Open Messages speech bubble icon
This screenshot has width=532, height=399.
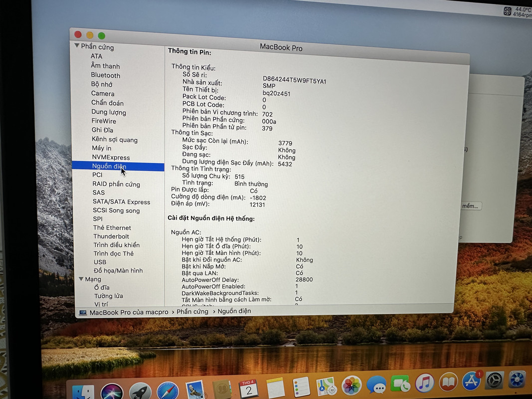point(376,385)
